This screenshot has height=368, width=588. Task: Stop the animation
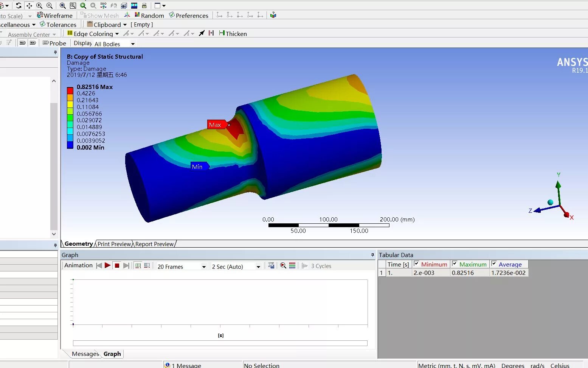[117, 265]
